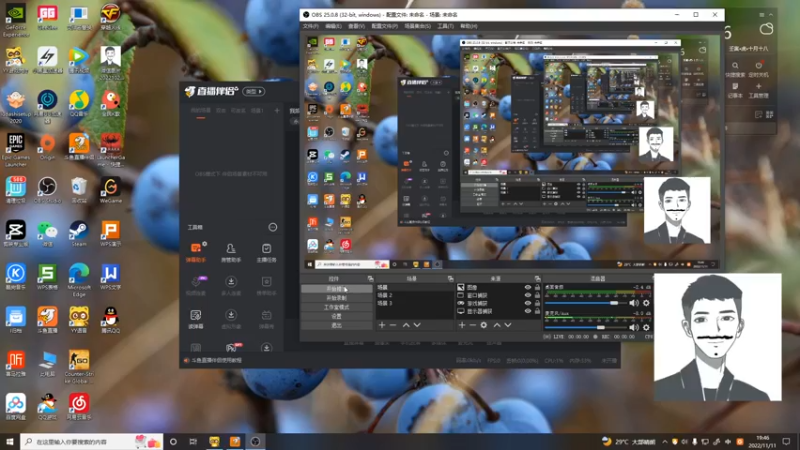
Task: Add a scene tab in the streaming companion
Action: pos(277,110)
